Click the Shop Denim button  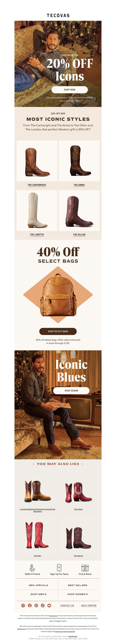tap(71, 391)
